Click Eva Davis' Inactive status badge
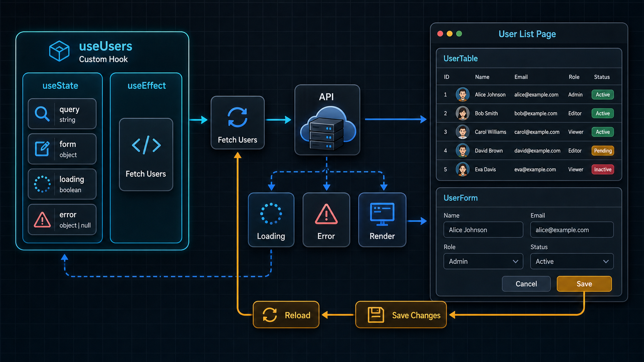 (x=603, y=169)
